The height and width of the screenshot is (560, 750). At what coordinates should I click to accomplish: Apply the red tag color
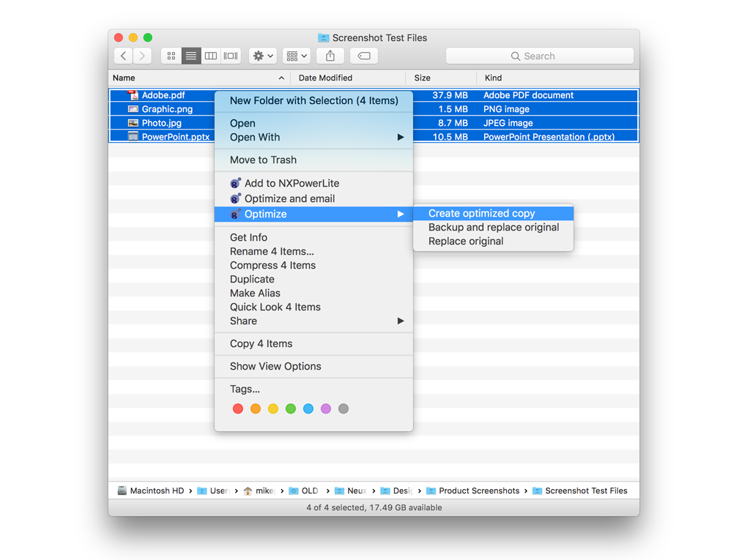click(238, 409)
